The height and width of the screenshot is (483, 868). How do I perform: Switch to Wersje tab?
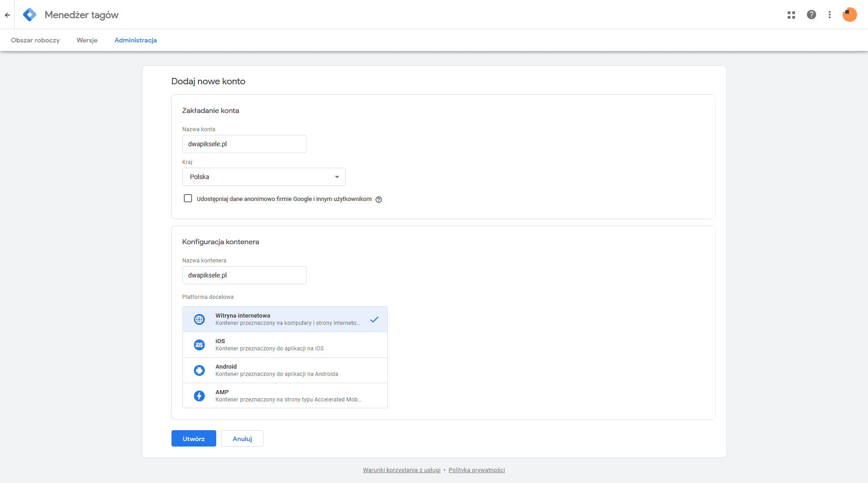point(87,41)
